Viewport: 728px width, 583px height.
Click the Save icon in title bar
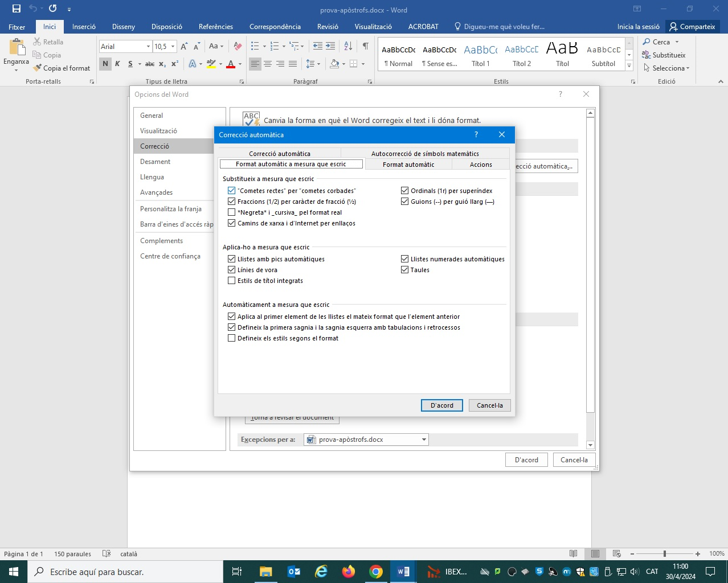(x=17, y=9)
